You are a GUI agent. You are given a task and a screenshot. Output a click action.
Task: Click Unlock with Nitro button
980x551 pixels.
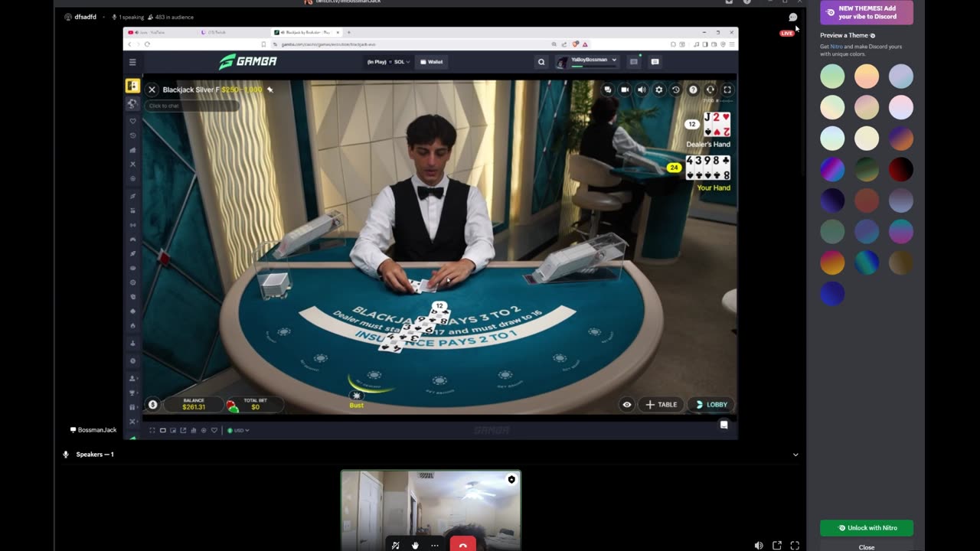pos(867,528)
